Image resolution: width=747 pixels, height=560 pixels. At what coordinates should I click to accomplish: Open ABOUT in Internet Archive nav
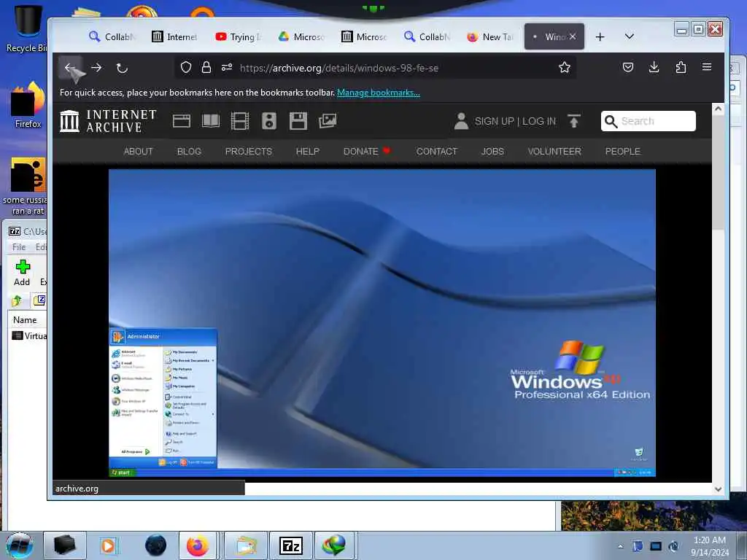point(138,152)
